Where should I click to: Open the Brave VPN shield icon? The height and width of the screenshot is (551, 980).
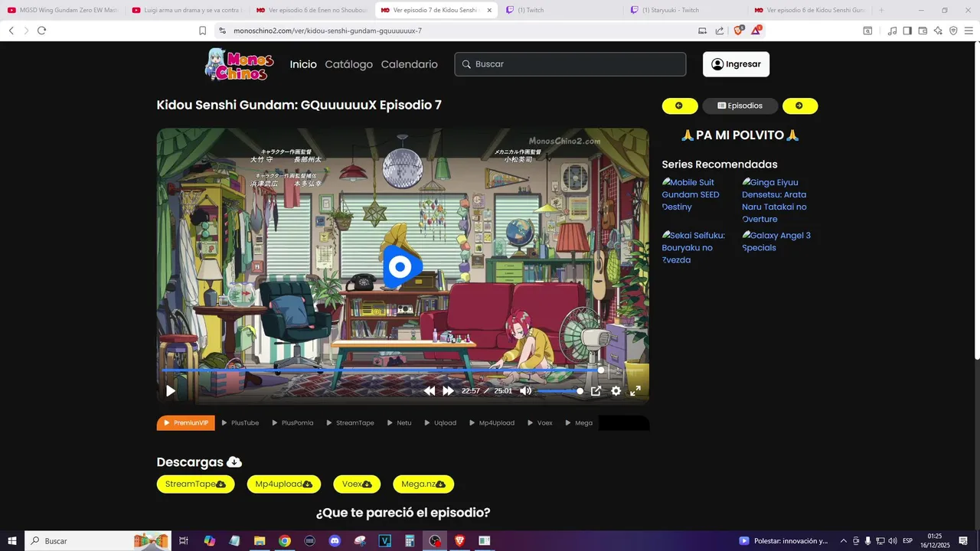[953, 31]
